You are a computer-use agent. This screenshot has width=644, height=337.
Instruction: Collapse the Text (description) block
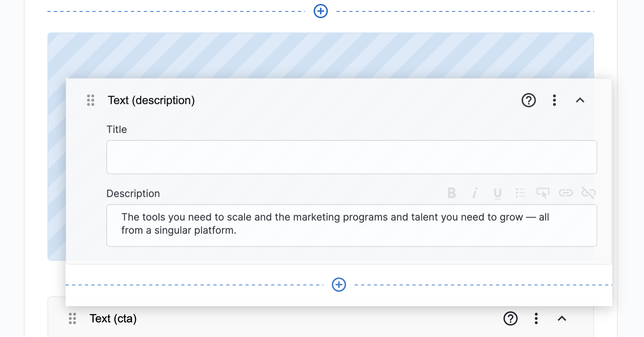tap(580, 100)
